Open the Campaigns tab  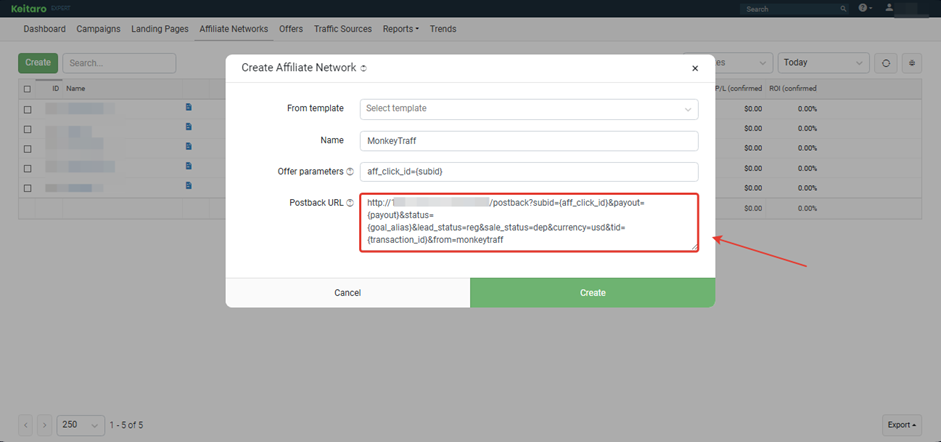point(98,29)
